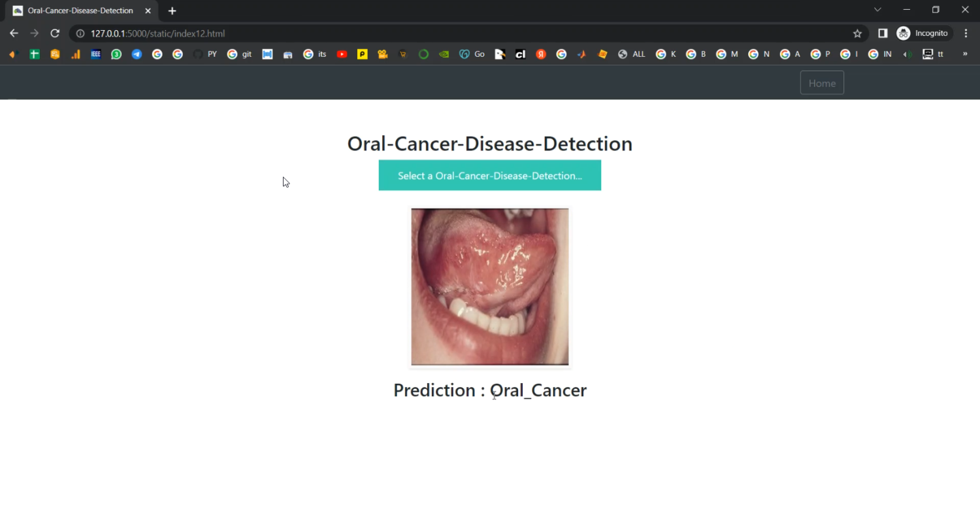This screenshot has width=980, height=519.
Task: Click Select a Oral-Cancer-Disease-Detection upload button
Action: (x=490, y=175)
